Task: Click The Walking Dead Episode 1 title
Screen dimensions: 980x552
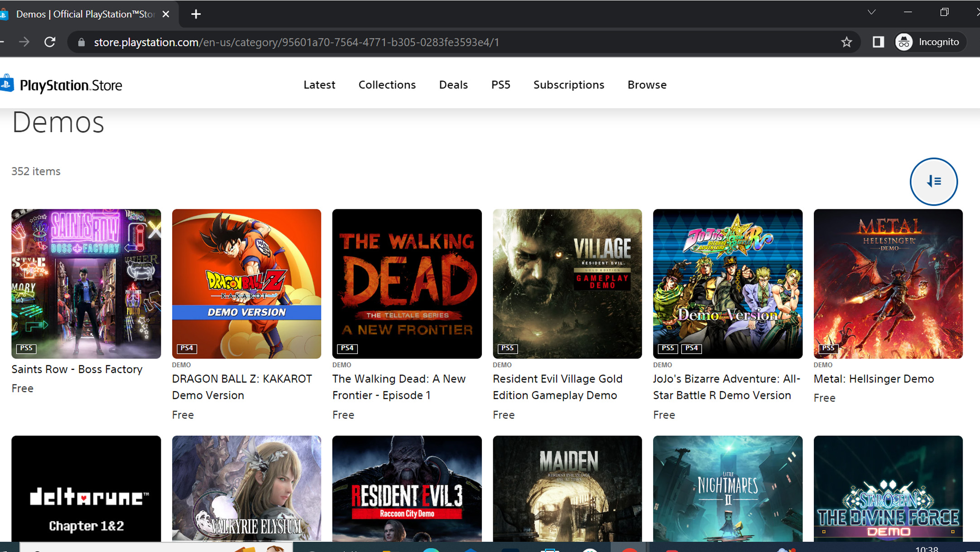Action: pyautogui.click(x=399, y=387)
